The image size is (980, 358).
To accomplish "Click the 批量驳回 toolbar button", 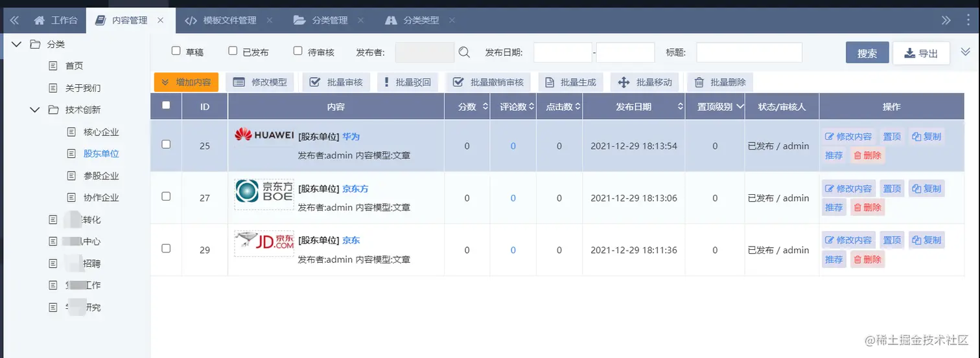I will pos(408,82).
